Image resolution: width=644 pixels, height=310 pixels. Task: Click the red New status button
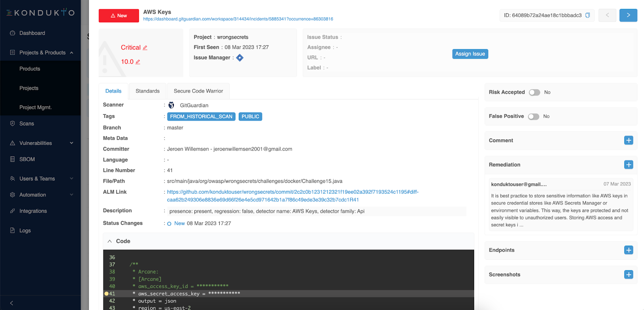tap(119, 16)
